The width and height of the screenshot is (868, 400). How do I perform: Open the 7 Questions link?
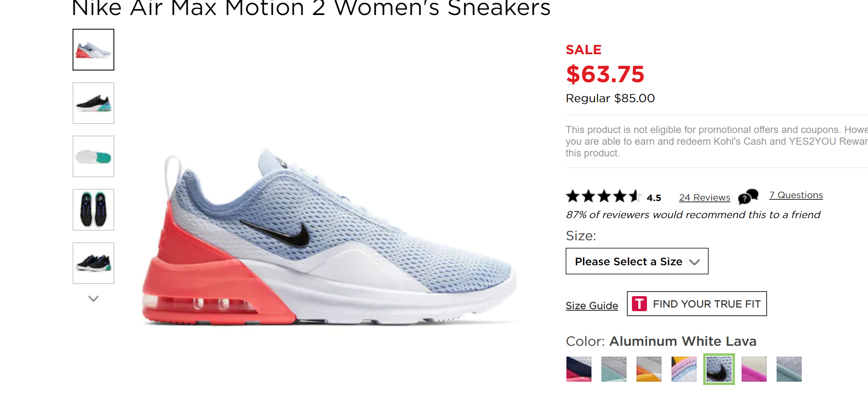pos(796,195)
